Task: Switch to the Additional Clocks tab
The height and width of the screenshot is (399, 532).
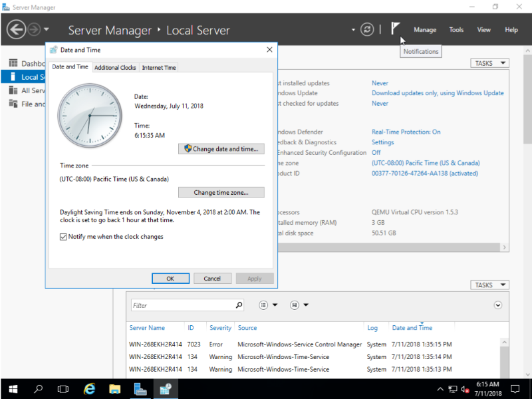Action: (x=115, y=68)
